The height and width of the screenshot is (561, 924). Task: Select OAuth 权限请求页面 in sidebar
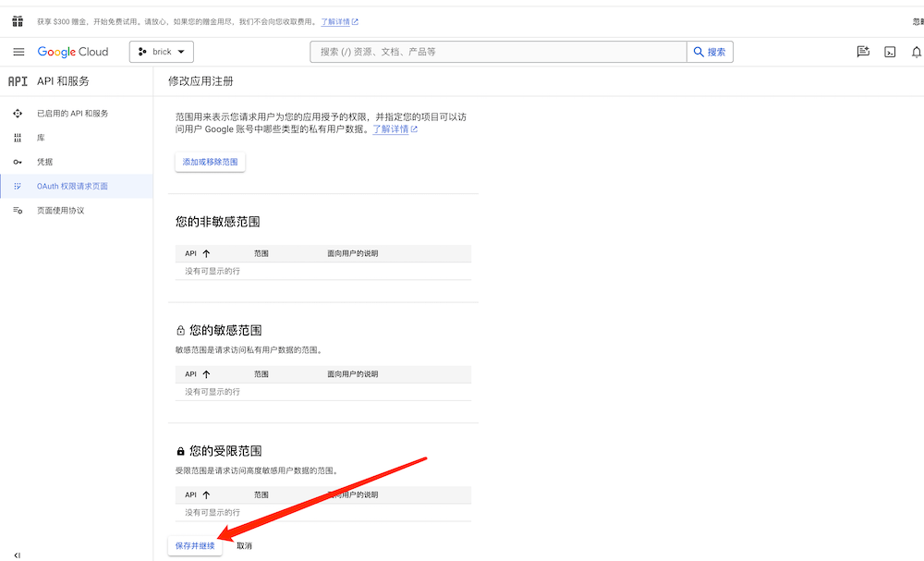72,187
